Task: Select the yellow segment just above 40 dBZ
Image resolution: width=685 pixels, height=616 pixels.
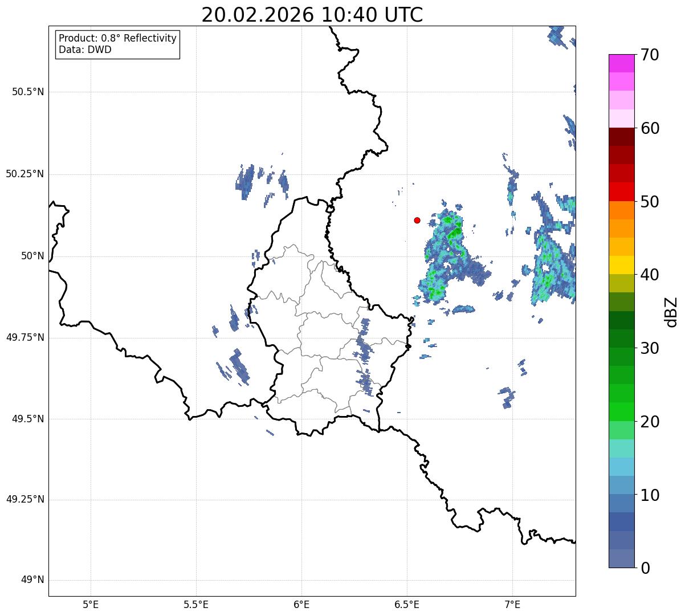Action: pyautogui.click(x=621, y=265)
